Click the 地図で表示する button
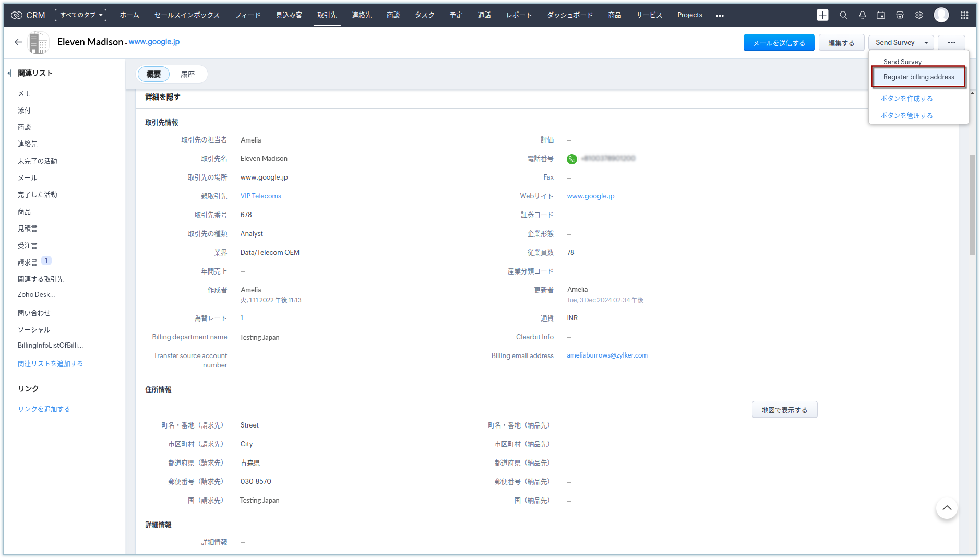This screenshot has width=980, height=558. click(x=784, y=410)
